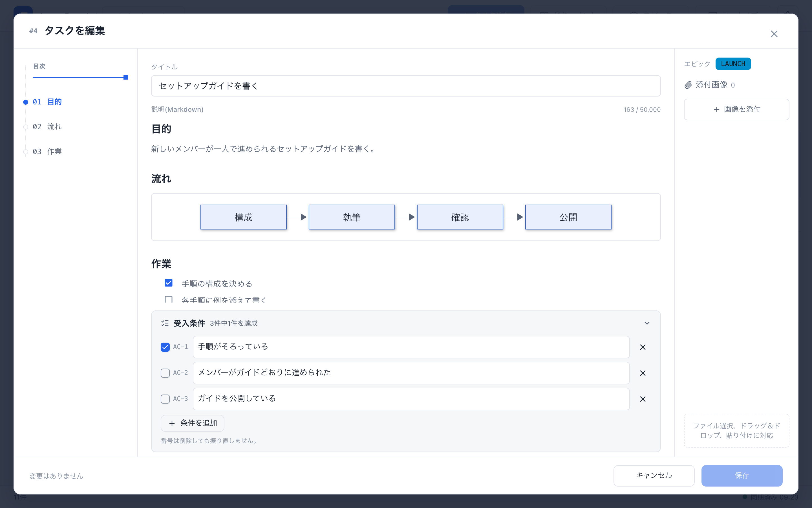The height and width of the screenshot is (508, 812).
Task: Remove the AC-2 condition with its X icon
Action: (643, 373)
